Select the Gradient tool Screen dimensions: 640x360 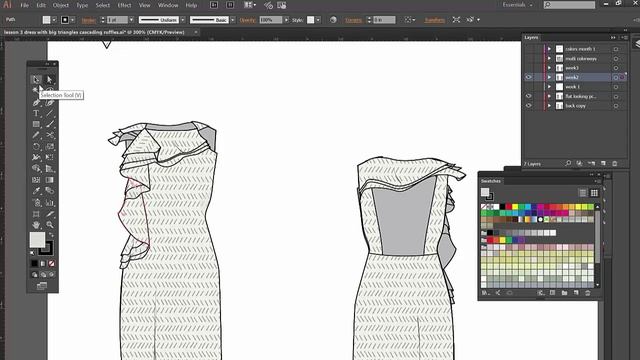point(49,180)
